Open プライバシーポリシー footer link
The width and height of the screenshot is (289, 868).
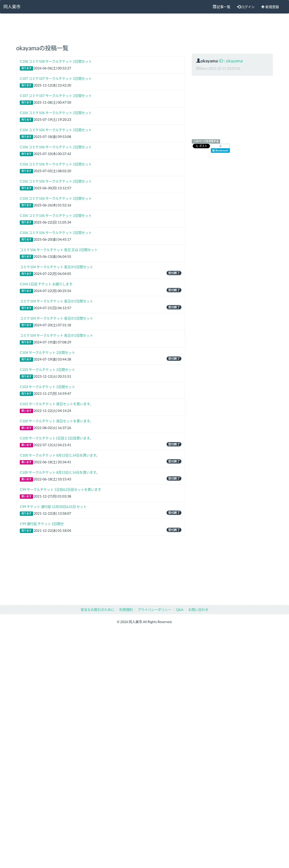[154, 610]
